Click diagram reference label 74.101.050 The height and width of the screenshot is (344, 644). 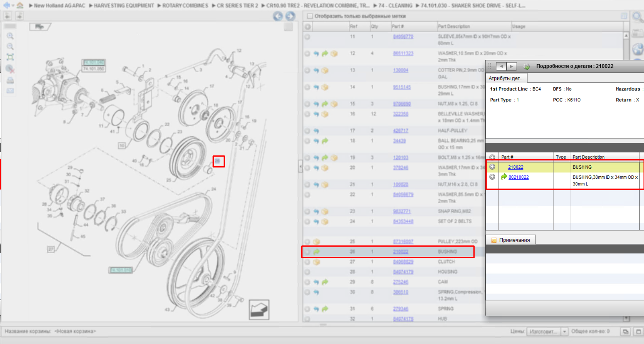coord(94,69)
